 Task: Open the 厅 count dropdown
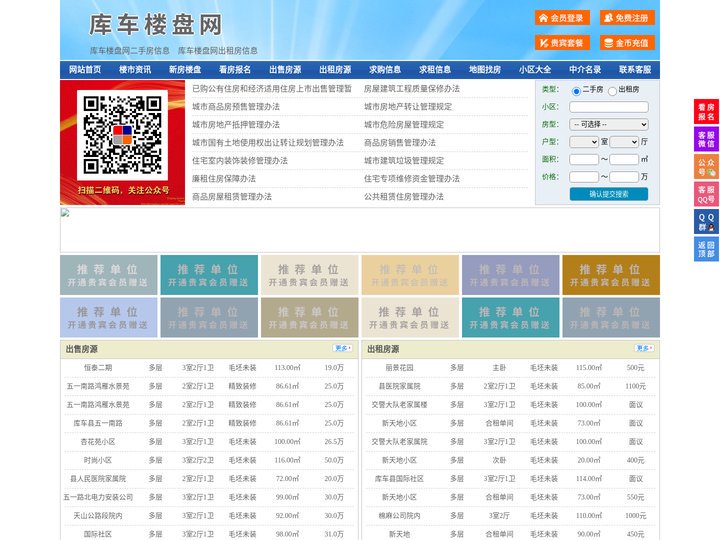tap(624, 142)
